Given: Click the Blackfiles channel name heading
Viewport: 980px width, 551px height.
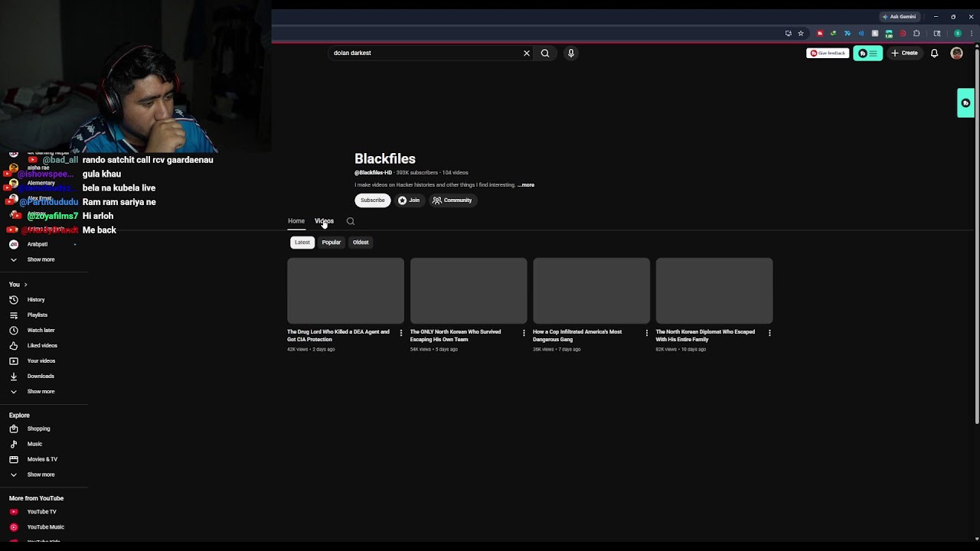Looking at the screenshot, I should pos(385,159).
